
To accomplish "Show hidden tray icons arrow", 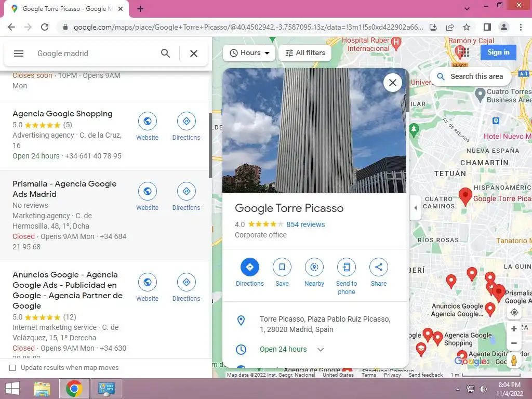I will [458, 389].
